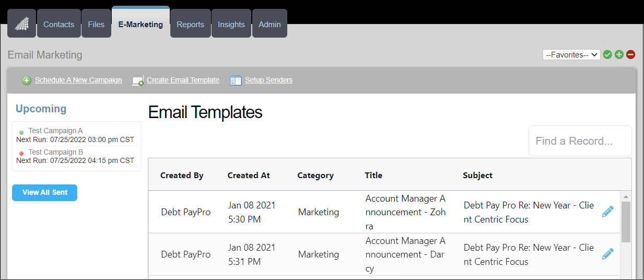
Task: Add favorite with green plus icon
Action: tap(619, 54)
